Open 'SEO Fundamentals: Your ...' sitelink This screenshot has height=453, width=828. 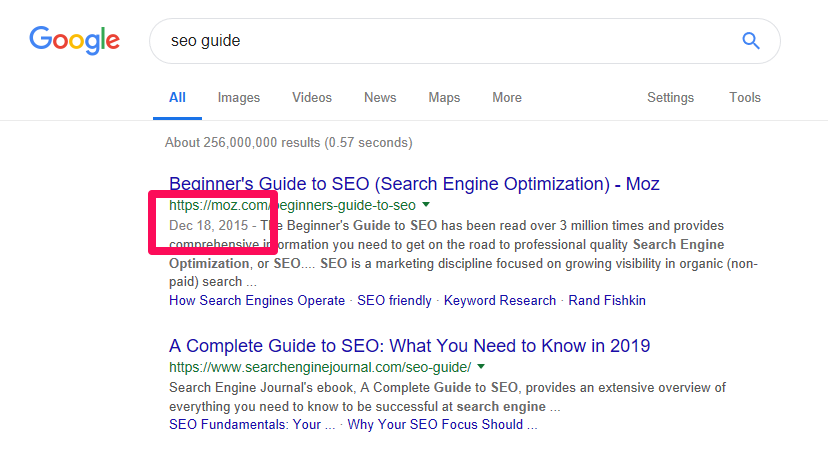click(x=252, y=424)
